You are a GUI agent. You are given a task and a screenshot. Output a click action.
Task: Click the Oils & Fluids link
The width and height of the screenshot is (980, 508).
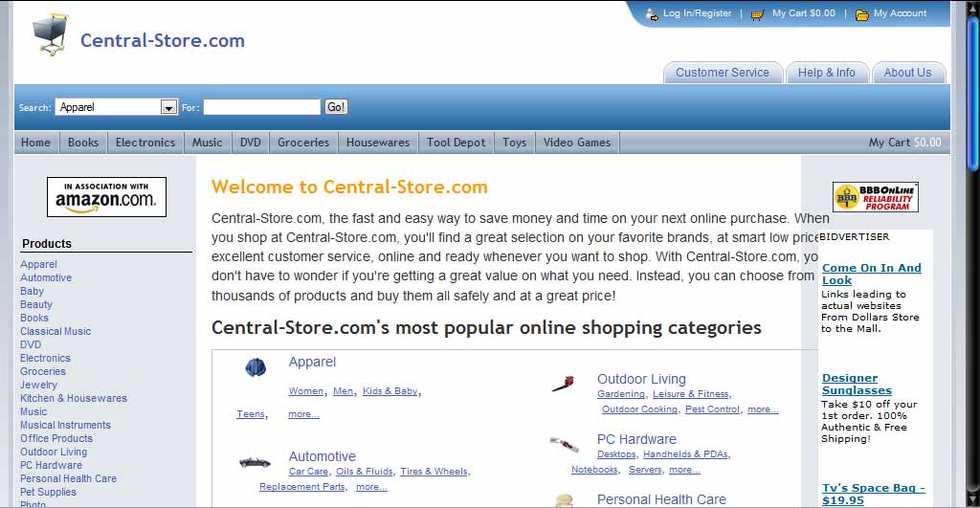point(365,472)
